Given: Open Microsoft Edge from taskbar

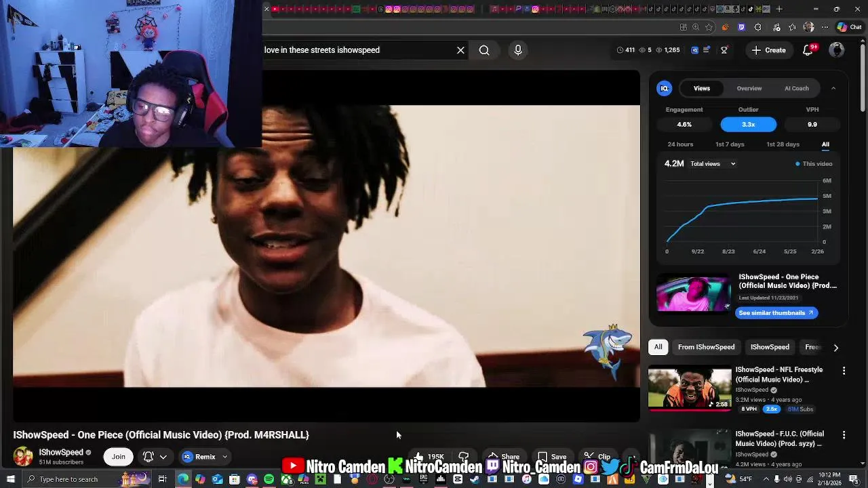Looking at the screenshot, I should tap(183, 479).
